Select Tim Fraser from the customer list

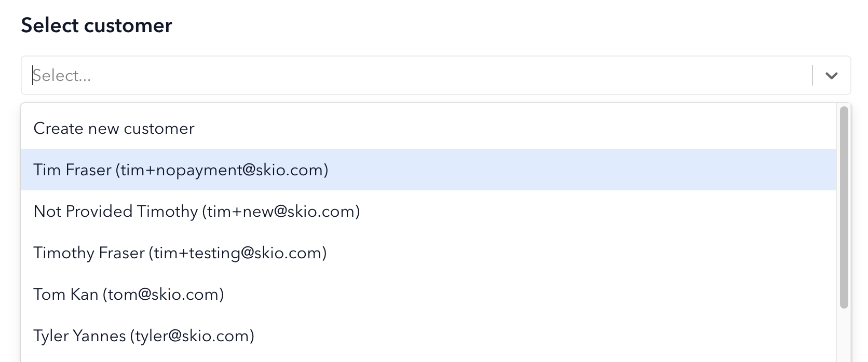(x=428, y=170)
